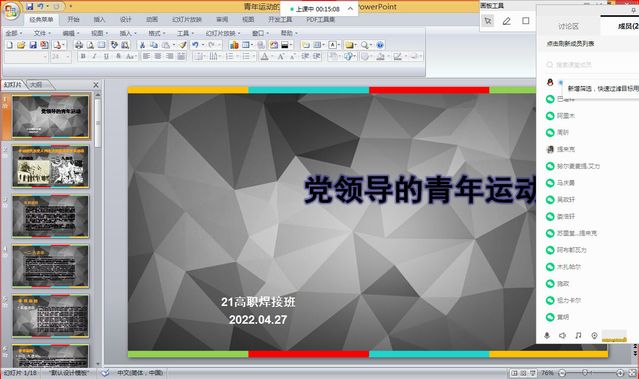Click the print icon in the toolbar
Image resolution: width=639 pixels, height=379 pixels.
pos(79,45)
